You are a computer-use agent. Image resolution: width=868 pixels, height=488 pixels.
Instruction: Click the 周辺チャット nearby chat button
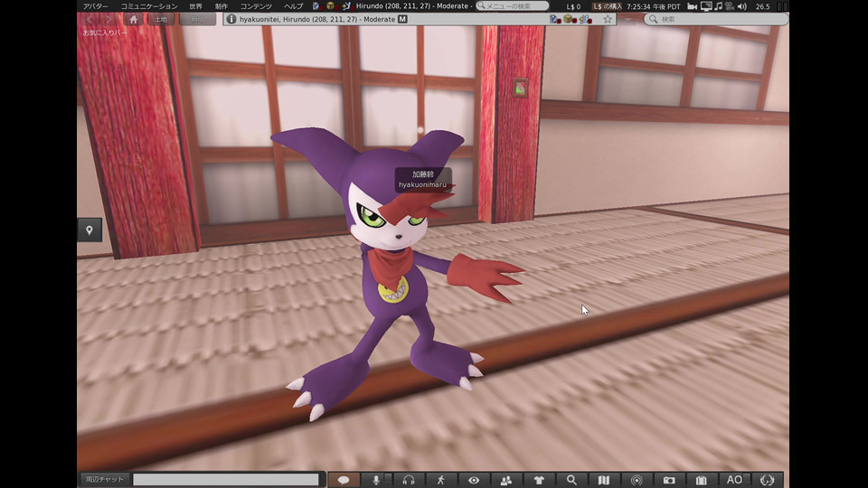point(104,479)
